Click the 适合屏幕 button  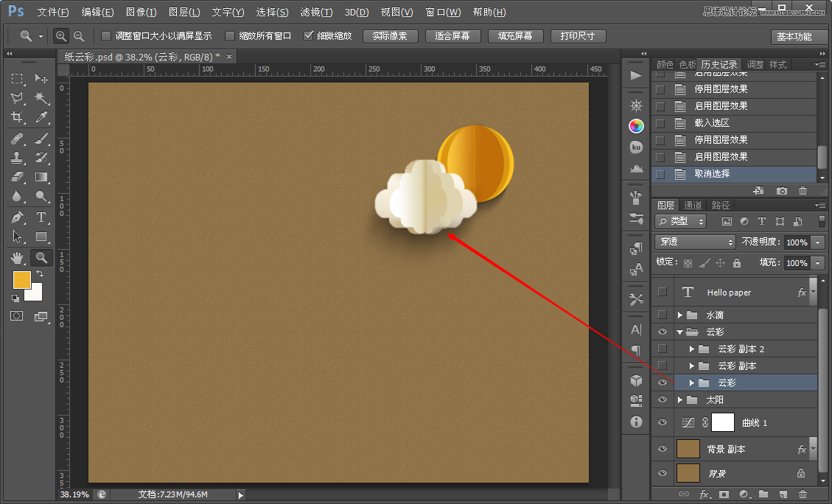[452, 36]
